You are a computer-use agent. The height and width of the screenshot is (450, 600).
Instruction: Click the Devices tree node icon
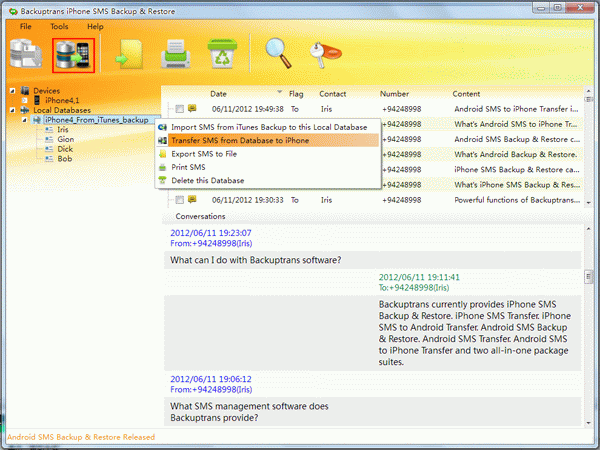tap(25, 91)
